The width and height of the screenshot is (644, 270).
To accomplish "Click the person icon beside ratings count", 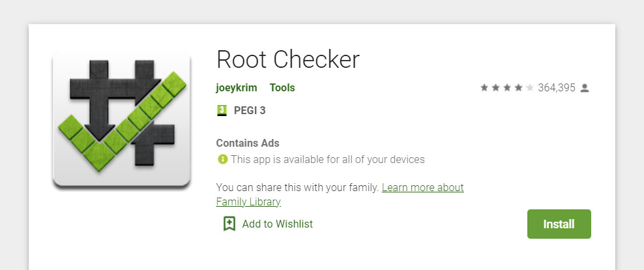I will click(x=585, y=88).
